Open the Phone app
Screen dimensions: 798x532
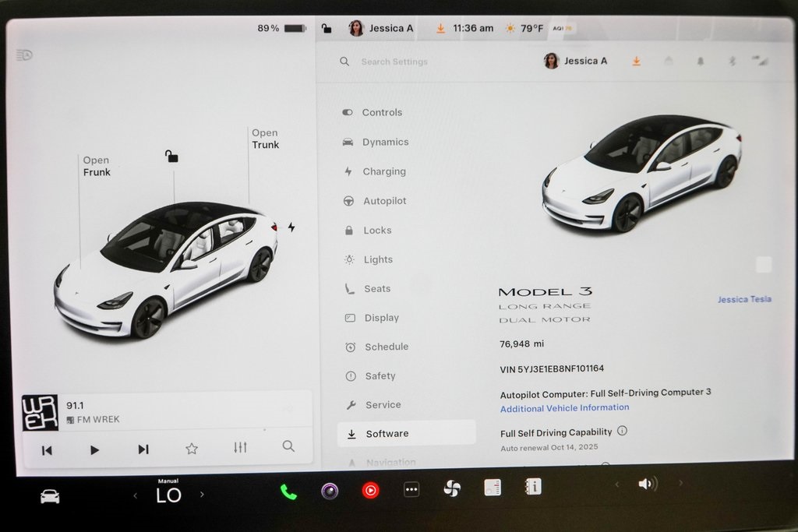(x=288, y=491)
